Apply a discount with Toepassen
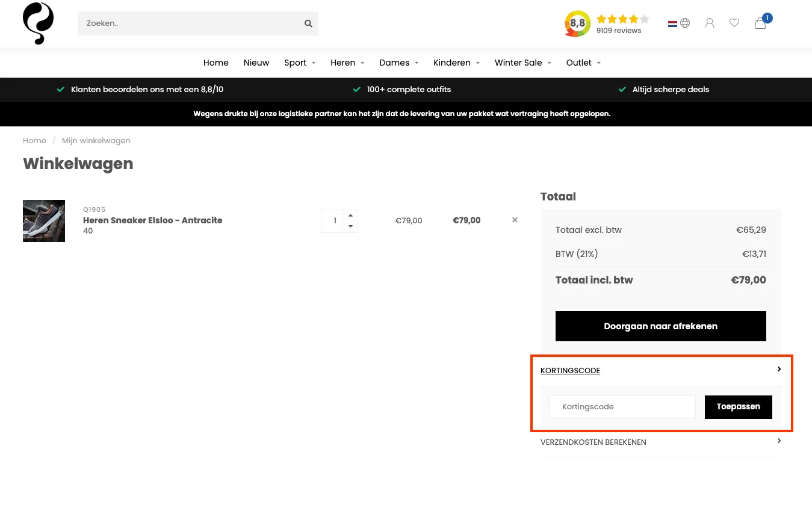The width and height of the screenshot is (812, 508). (738, 407)
